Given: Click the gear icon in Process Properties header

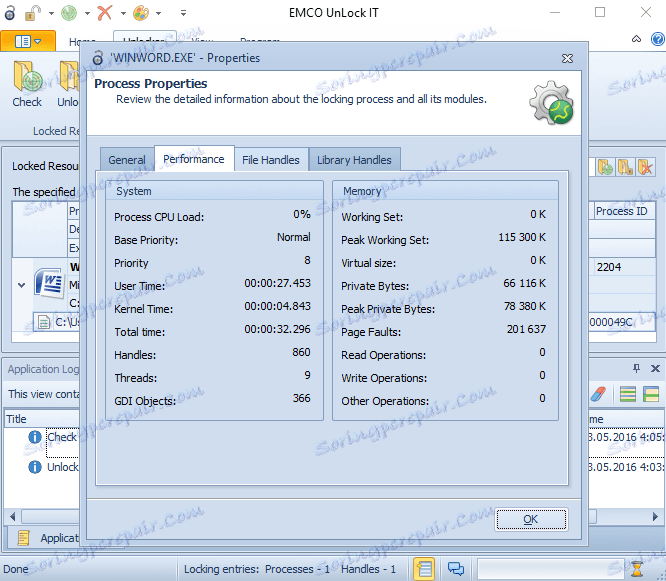Looking at the screenshot, I should [x=551, y=102].
